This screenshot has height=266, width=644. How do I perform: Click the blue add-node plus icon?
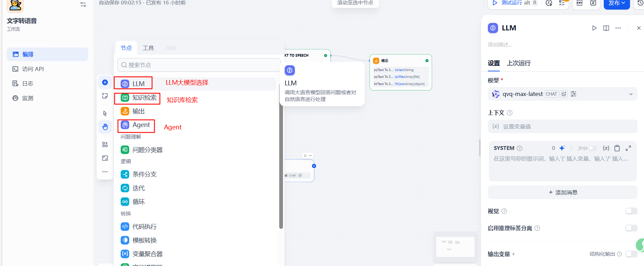tap(105, 82)
